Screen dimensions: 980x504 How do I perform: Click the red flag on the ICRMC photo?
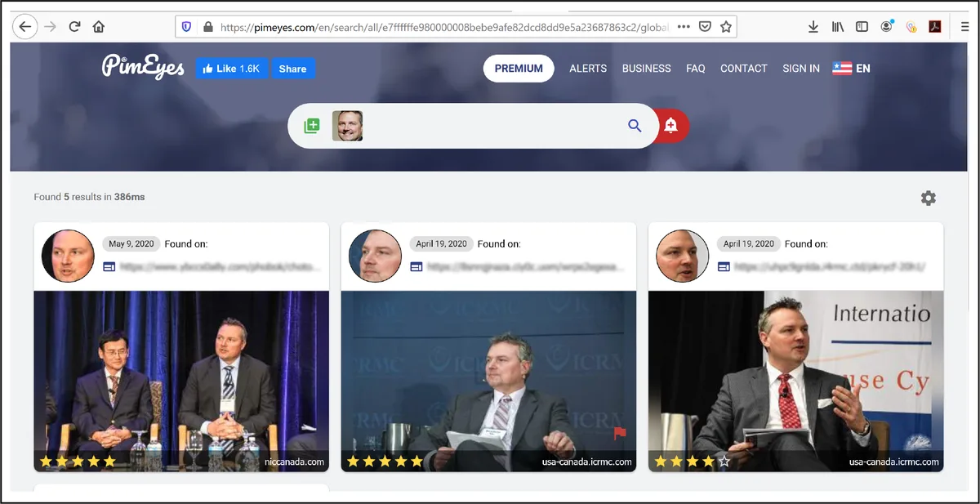(620, 433)
